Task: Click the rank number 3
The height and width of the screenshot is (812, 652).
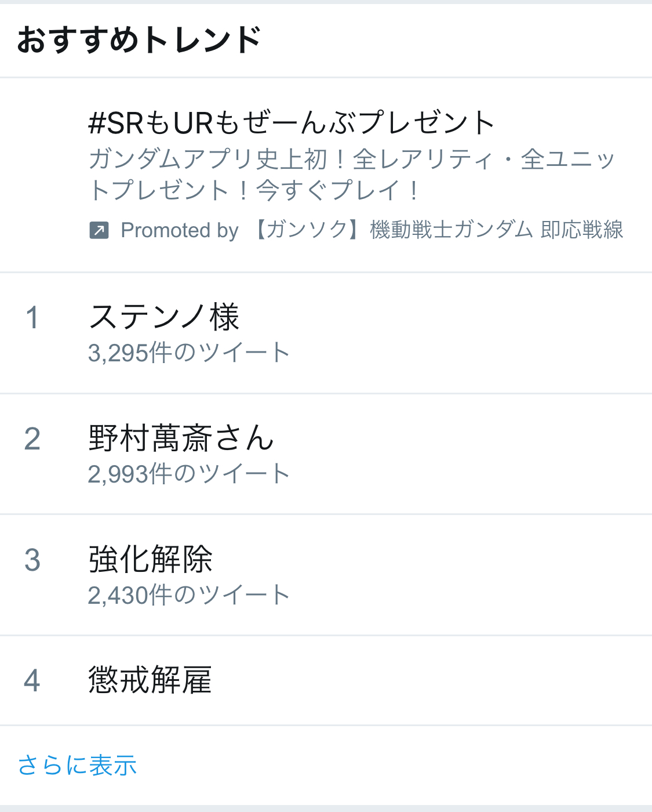Action: coord(32,560)
